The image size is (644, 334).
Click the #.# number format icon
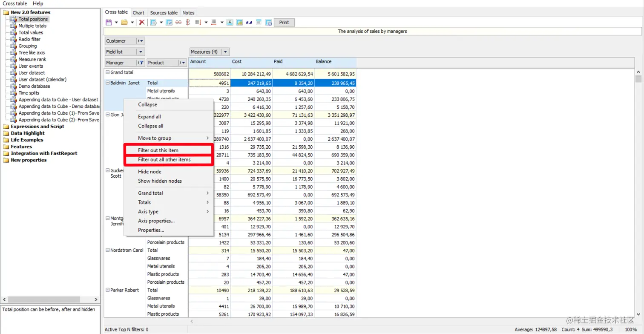(x=249, y=23)
